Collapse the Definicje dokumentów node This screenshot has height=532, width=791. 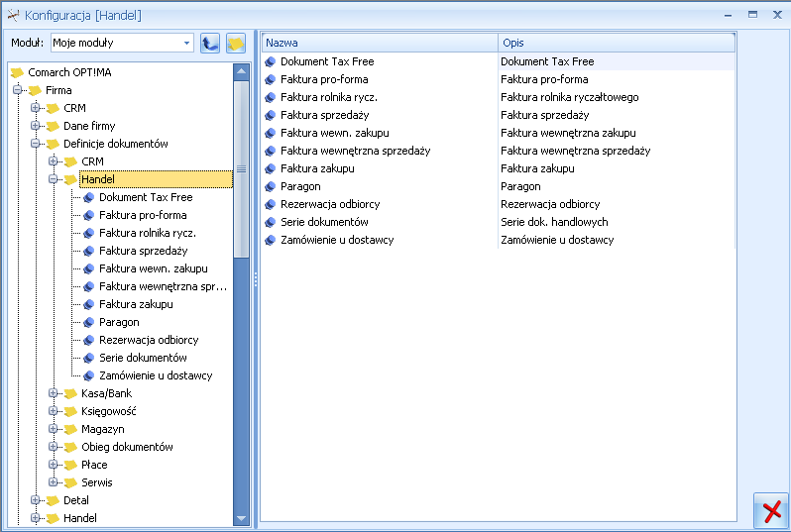point(36,144)
